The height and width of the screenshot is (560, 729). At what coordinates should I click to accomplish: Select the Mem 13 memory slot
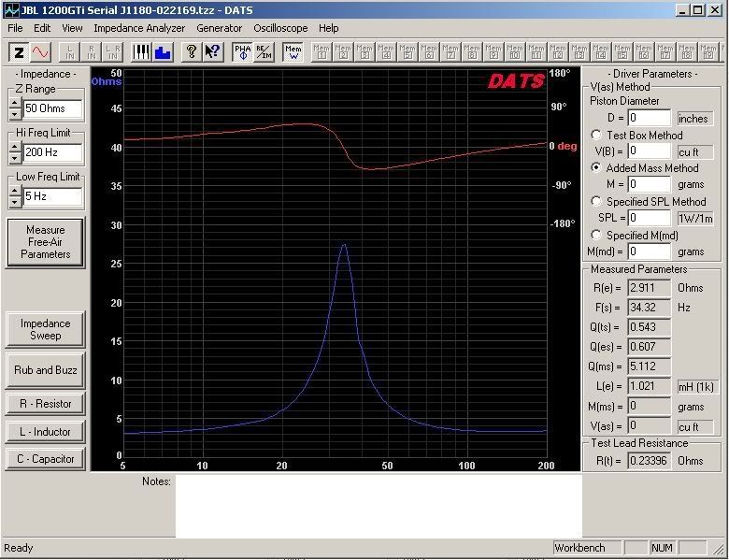pos(579,52)
